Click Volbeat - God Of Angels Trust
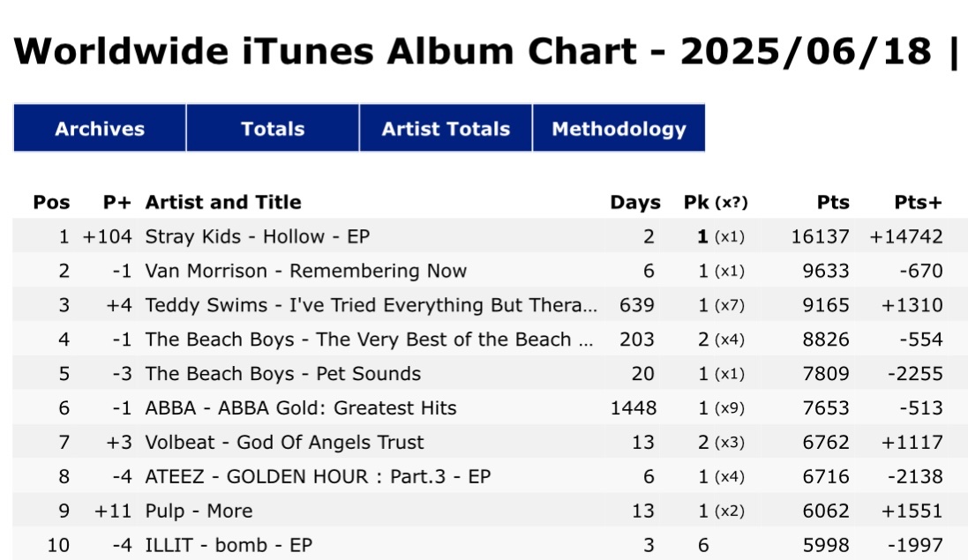968x560 pixels. 285,442
